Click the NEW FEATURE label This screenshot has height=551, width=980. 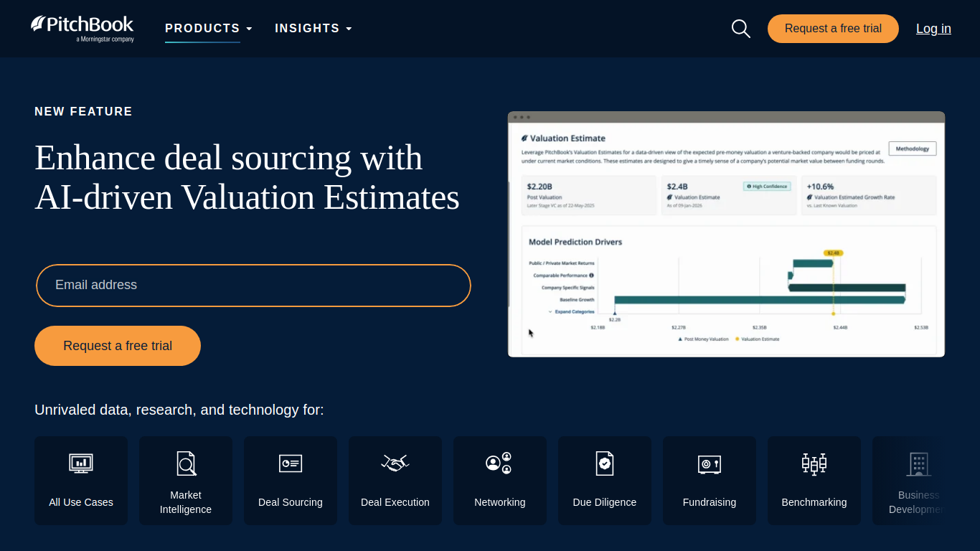click(x=83, y=111)
